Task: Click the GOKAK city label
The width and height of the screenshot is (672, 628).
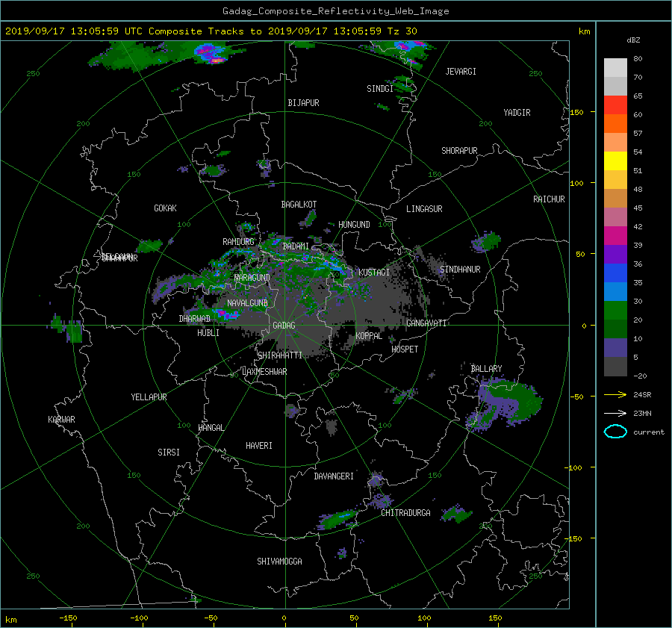Action: coord(166,208)
